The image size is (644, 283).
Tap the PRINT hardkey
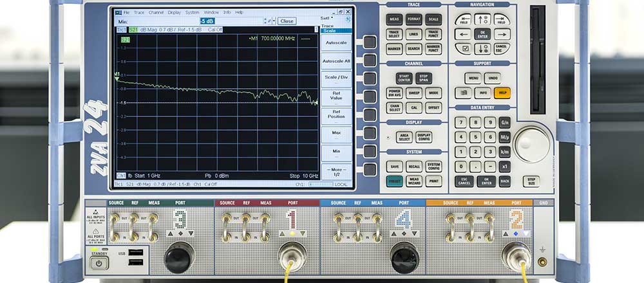pyautogui.click(x=433, y=181)
